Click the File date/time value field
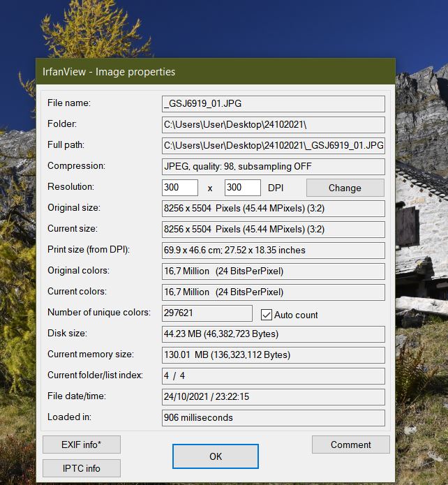The width and height of the screenshot is (448, 485). coord(274,397)
